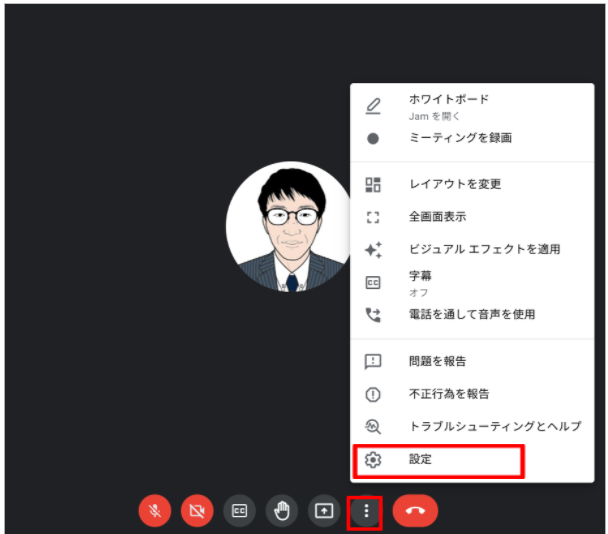Open トラブルシューティングとヘルプ
Screen dimensions: 608x534
point(472,427)
